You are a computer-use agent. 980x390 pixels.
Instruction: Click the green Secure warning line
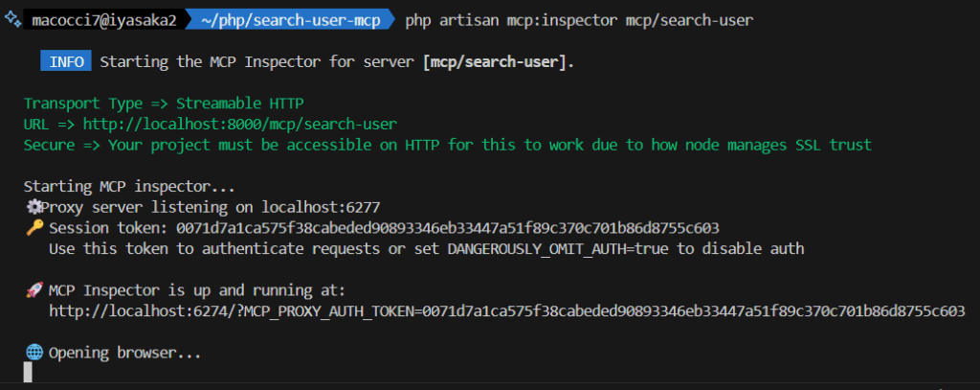(447, 146)
